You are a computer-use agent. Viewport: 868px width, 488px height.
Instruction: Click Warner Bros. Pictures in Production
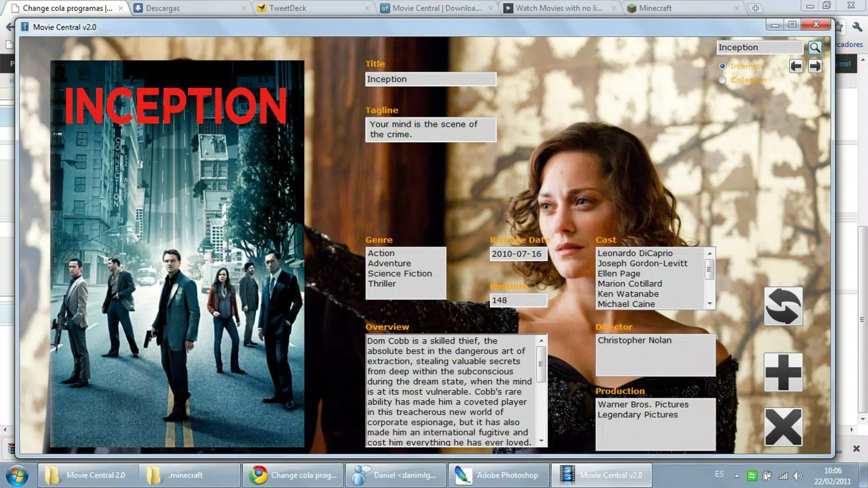[x=643, y=404]
